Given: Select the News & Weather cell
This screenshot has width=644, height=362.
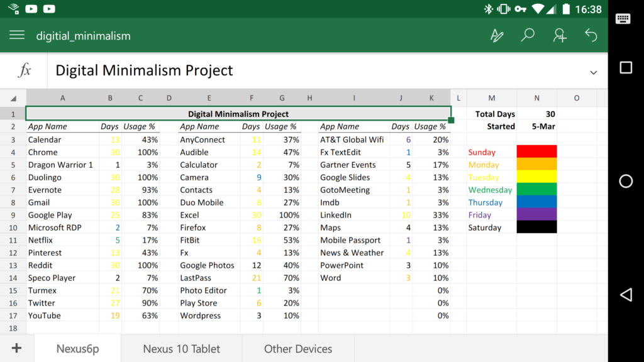Looking at the screenshot, I should click(353, 253).
